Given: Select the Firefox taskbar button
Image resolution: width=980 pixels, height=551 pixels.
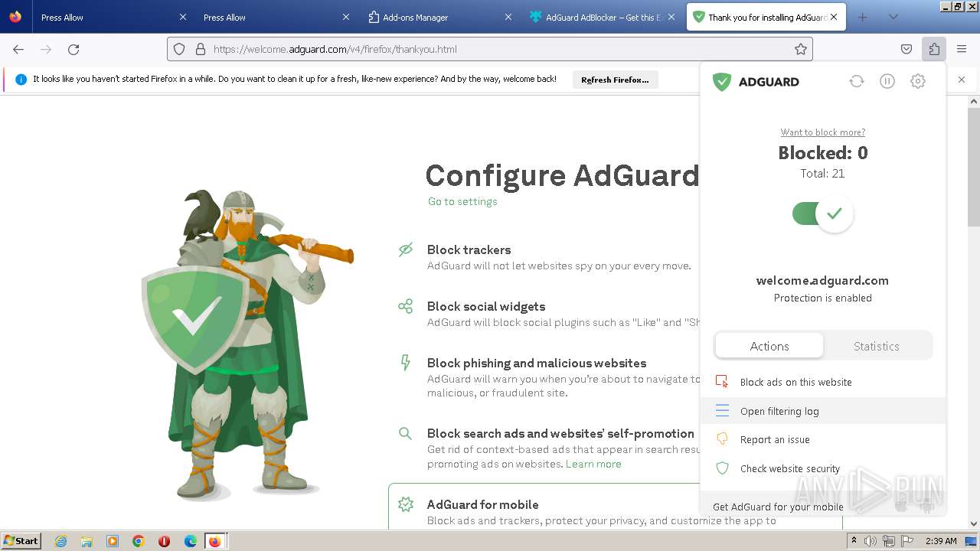Looking at the screenshot, I should pos(215,541).
